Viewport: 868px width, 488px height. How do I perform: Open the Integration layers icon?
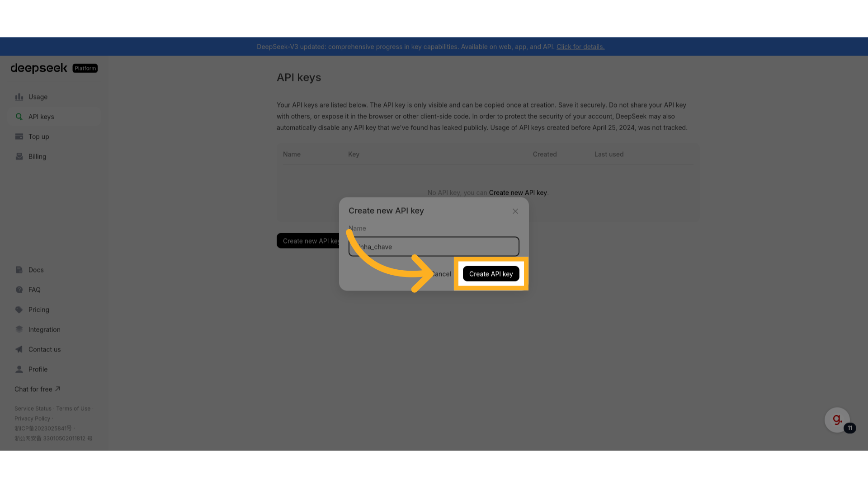19,329
